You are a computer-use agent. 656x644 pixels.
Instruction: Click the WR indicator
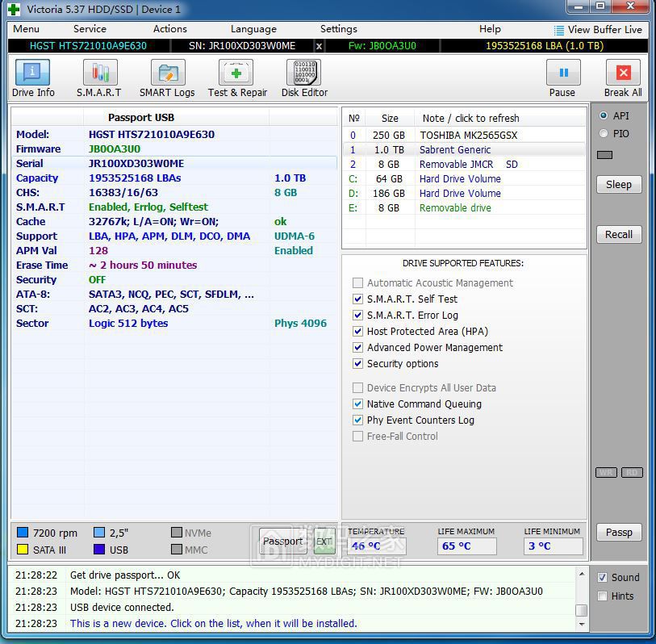606,472
